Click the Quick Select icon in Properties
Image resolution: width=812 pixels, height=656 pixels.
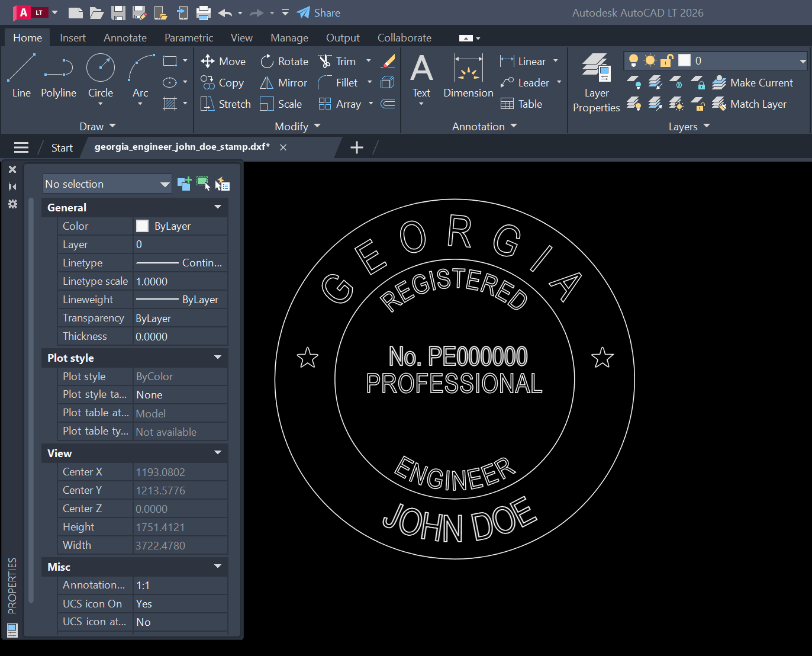pyautogui.click(x=223, y=184)
